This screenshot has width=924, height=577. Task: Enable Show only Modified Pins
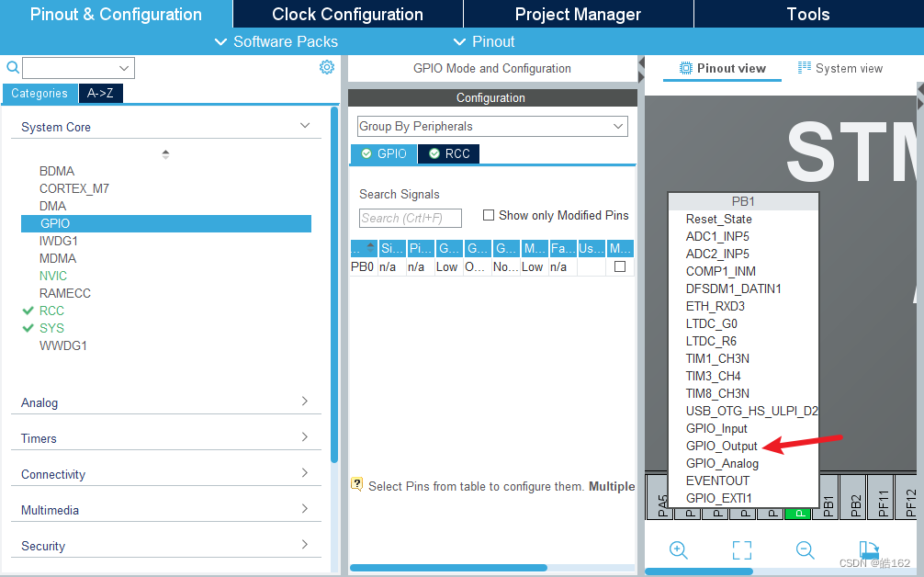[x=488, y=215]
